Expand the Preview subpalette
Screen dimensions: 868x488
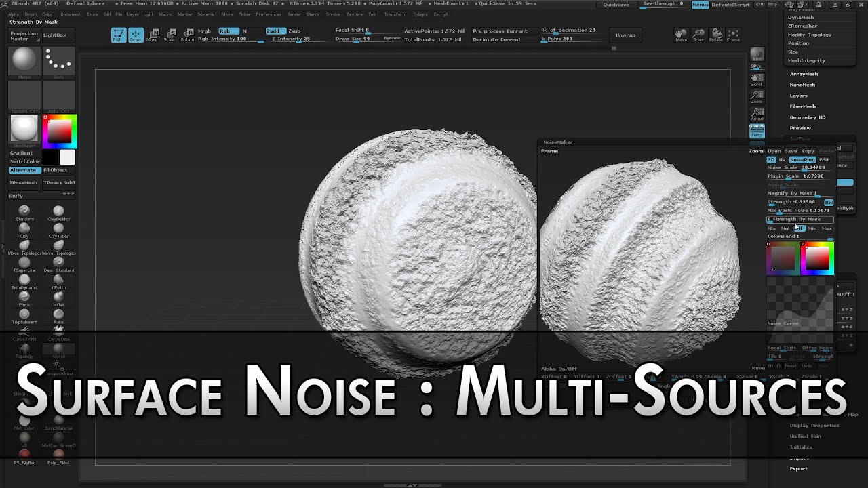(x=800, y=128)
